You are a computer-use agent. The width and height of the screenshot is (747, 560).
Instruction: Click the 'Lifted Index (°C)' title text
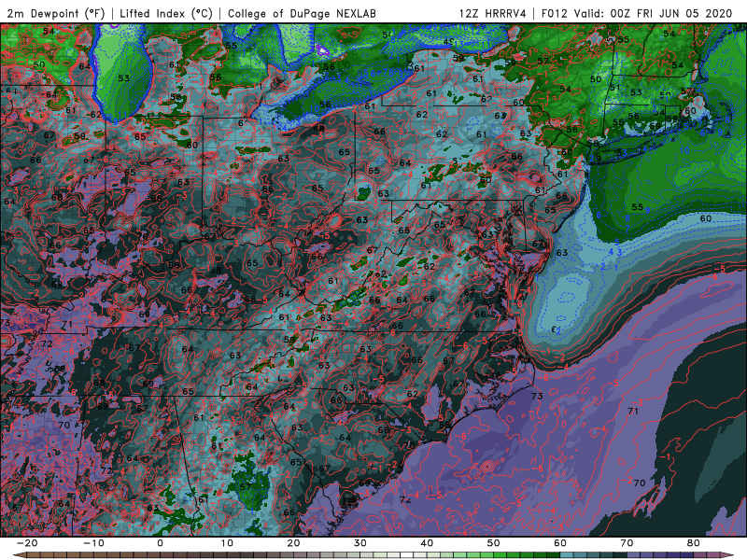coord(166,13)
